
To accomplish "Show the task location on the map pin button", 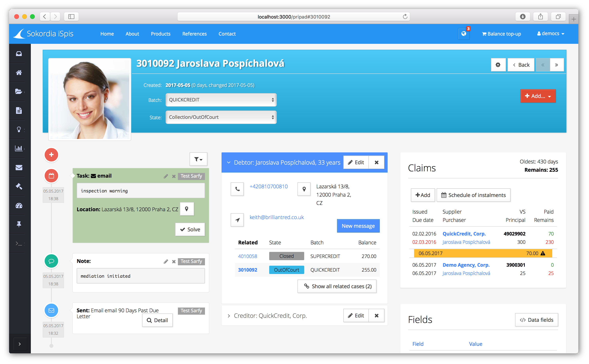I will (x=187, y=209).
